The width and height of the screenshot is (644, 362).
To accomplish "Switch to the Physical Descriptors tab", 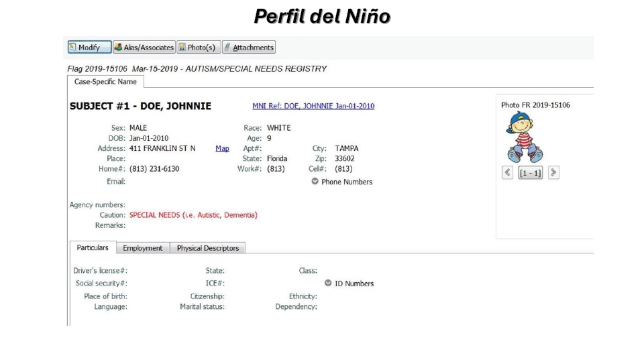I will [208, 248].
